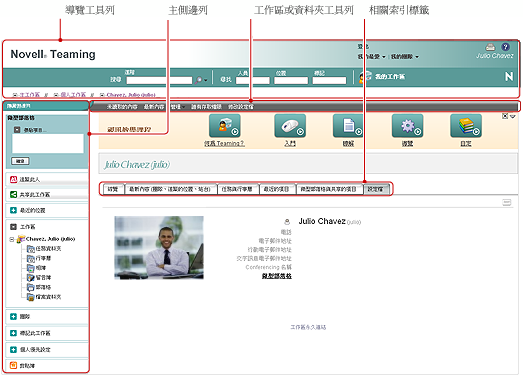Select the What's New (teams, followed places) tab
523x375 pixels.
[x=170, y=189]
